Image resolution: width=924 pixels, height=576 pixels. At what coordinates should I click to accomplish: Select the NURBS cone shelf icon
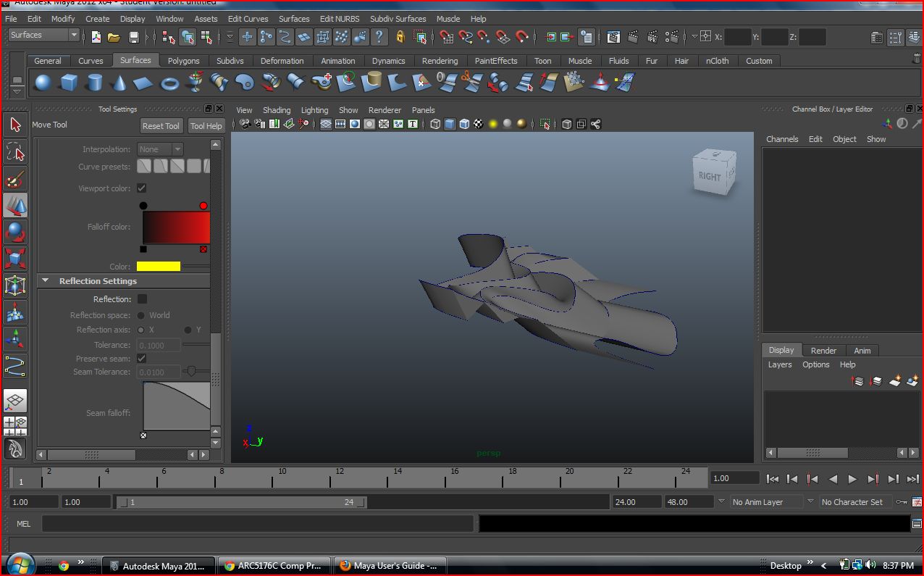coord(119,83)
